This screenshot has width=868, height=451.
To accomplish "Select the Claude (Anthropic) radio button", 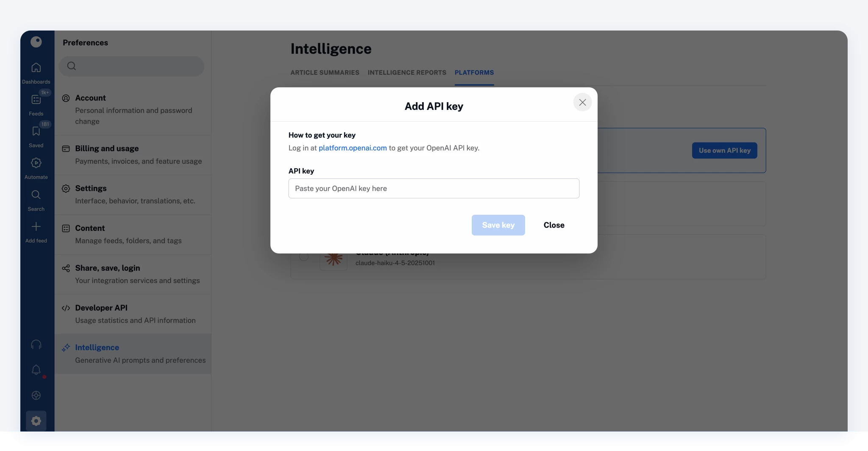I will coord(303,256).
